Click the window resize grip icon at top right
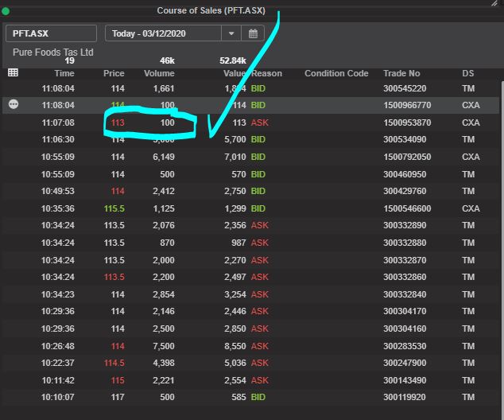The image size is (504, 420). coord(494,3)
